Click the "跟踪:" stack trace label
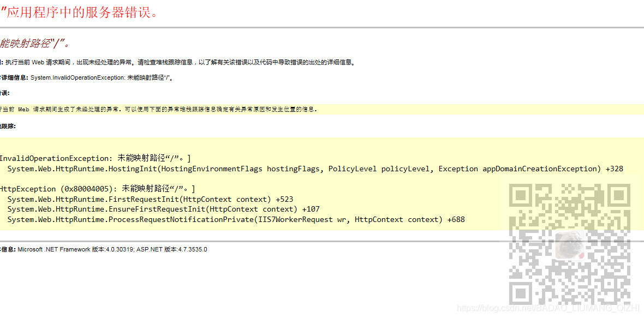The height and width of the screenshot is (318, 644). tap(8, 127)
